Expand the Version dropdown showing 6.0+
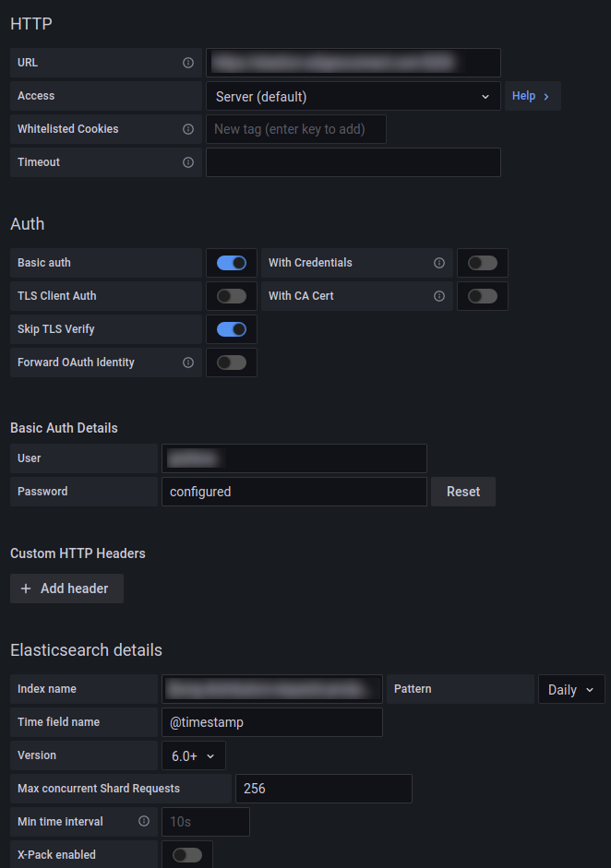Screen dimensions: 611x868 (193, 755)
